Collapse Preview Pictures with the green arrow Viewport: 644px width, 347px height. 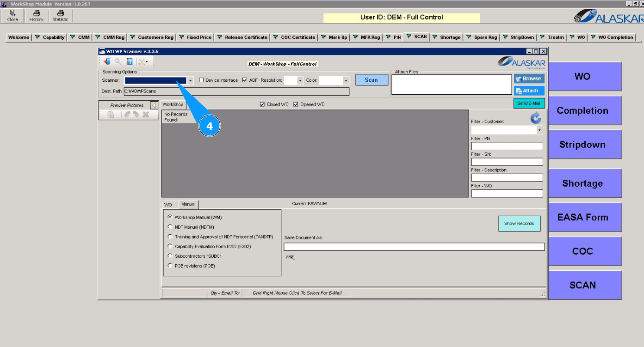point(154,105)
